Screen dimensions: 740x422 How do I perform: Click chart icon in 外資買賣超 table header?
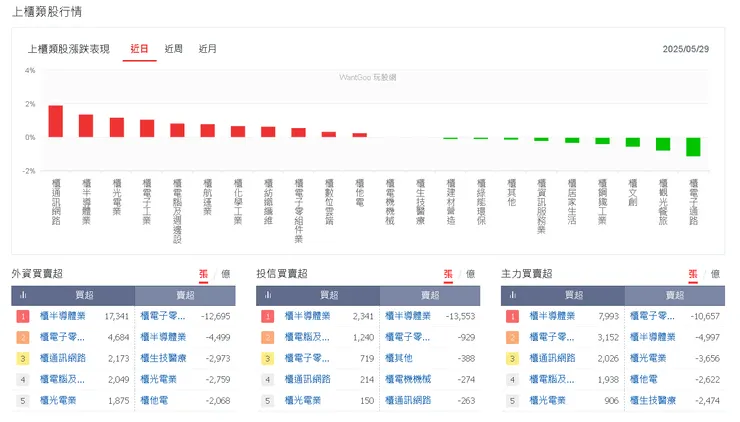(x=23, y=295)
